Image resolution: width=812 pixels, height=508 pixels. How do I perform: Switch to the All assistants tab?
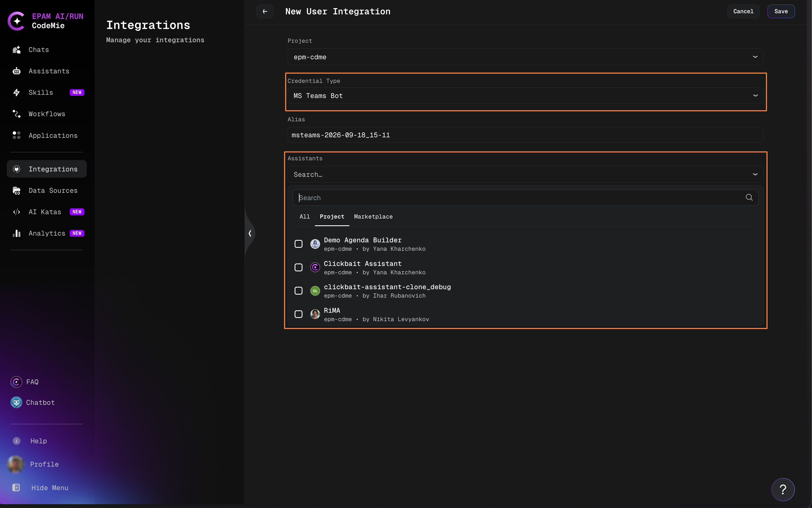[305, 217]
